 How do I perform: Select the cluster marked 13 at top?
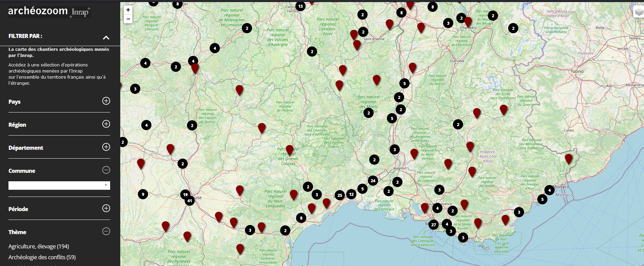300,6
